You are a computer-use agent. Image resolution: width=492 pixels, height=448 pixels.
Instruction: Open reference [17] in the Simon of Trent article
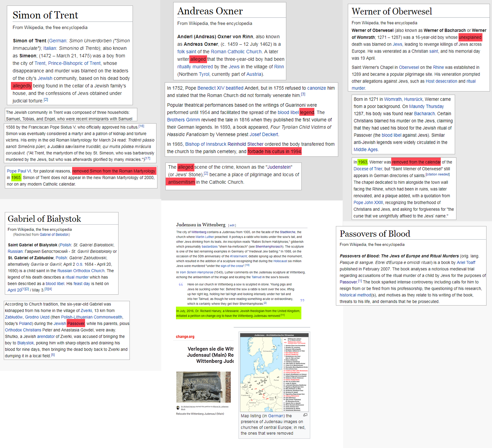click(x=147, y=158)
